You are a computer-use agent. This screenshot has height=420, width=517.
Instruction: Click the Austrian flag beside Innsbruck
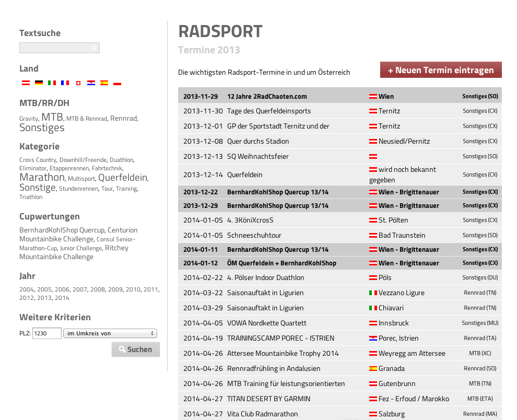point(373,323)
